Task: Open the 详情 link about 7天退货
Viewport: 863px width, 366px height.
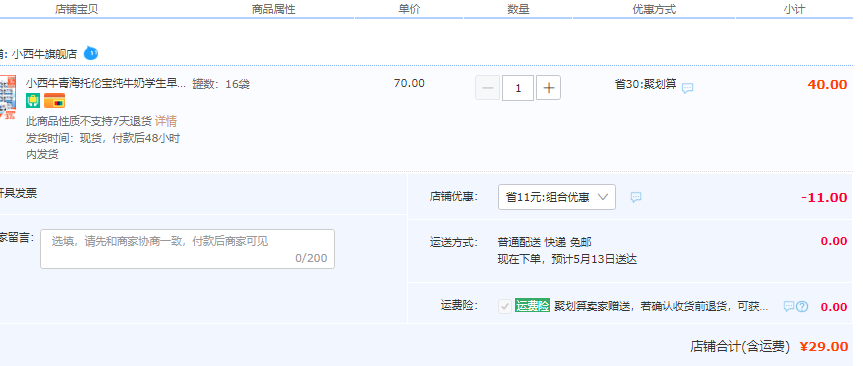Action: click(x=166, y=121)
